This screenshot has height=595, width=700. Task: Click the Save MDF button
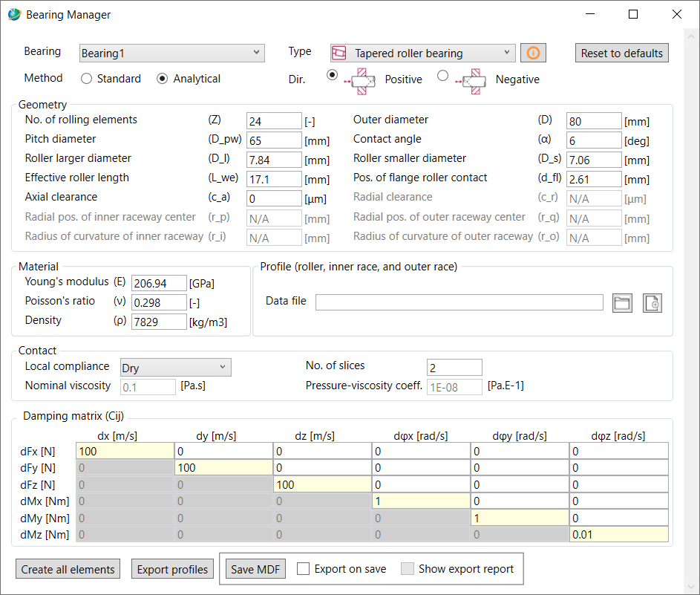255,568
